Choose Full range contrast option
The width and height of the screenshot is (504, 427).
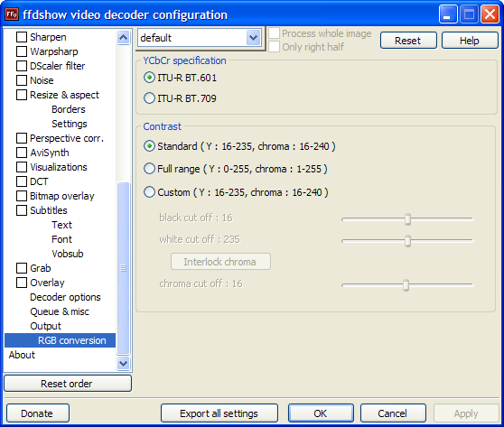(x=149, y=168)
